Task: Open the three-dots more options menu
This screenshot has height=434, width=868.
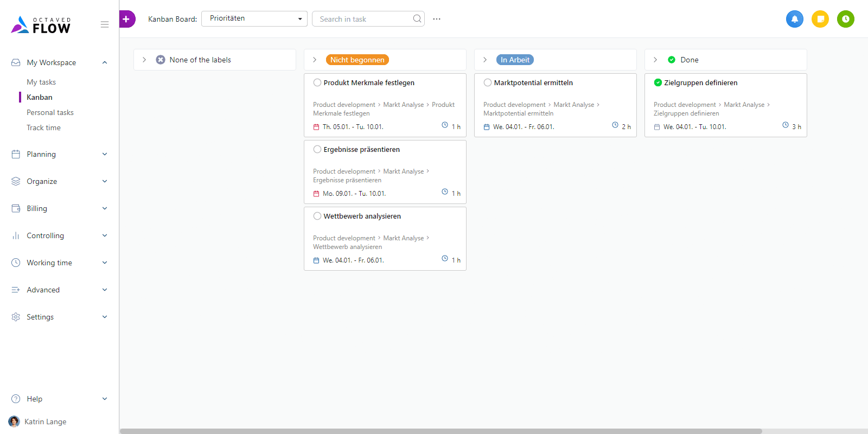Action: click(437, 19)
